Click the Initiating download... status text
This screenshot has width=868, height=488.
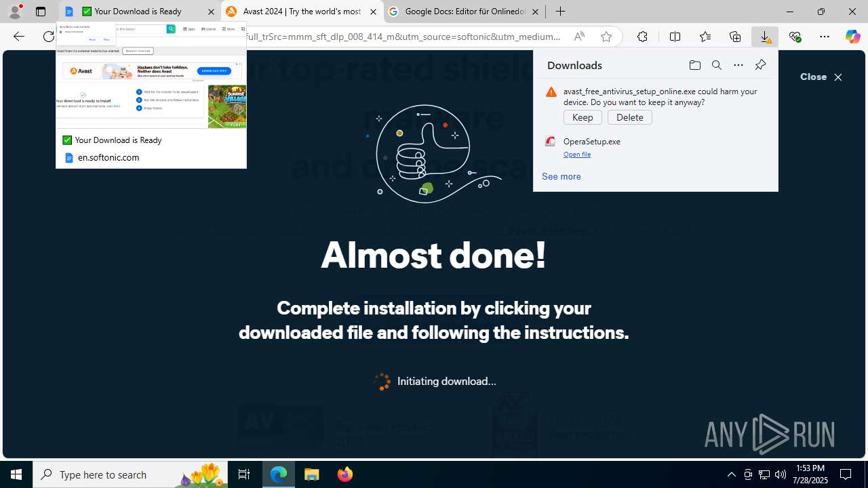[x=446, y=382]
